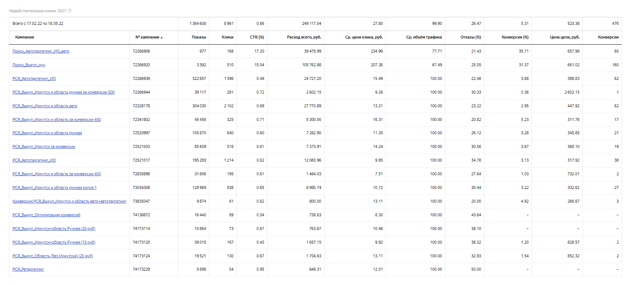Open the Конверсии РСЯ_Выкуп авто+автотаргетинг campaign

pyautogui.click(x=69, y=201)
